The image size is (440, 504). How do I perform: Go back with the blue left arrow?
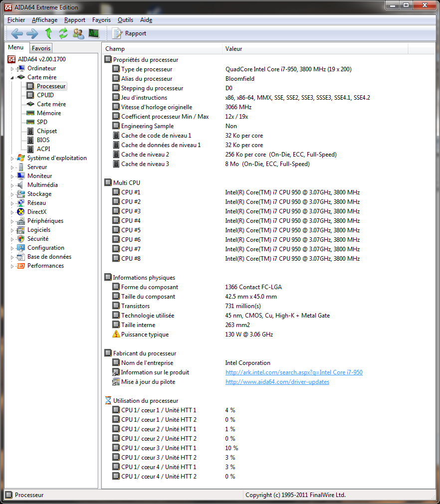coord(17,33)
